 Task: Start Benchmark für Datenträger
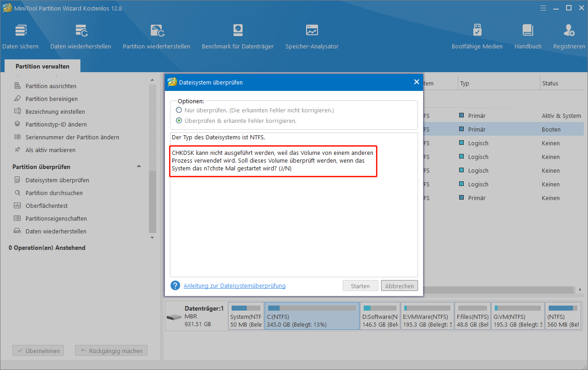pos(238,37)
